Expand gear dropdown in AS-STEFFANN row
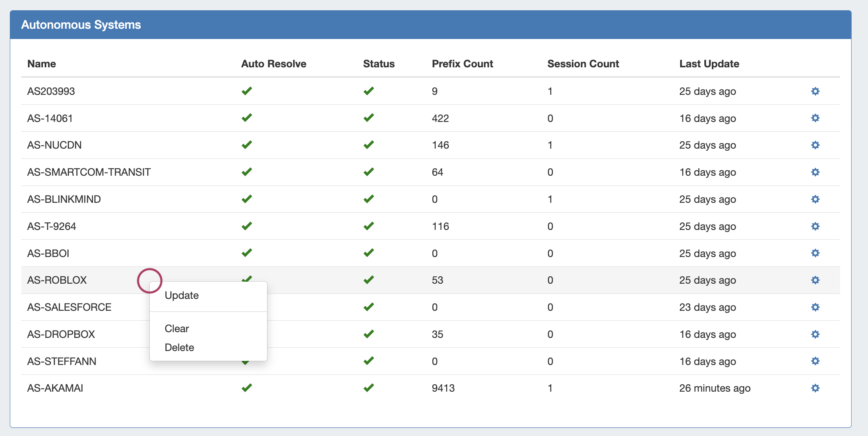Viewport: 868px width, 436px height. pyautogui.click(x=815, y=361)
